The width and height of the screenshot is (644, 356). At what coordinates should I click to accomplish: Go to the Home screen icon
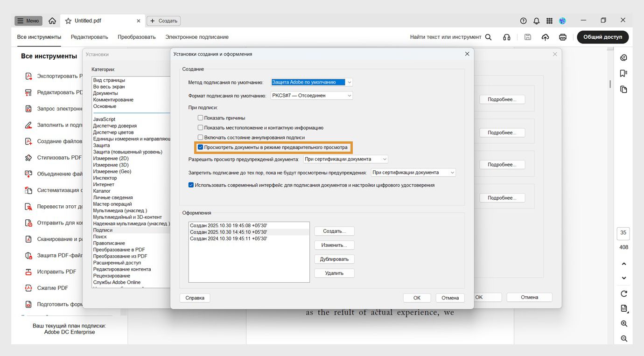click(x=52, y=21)
